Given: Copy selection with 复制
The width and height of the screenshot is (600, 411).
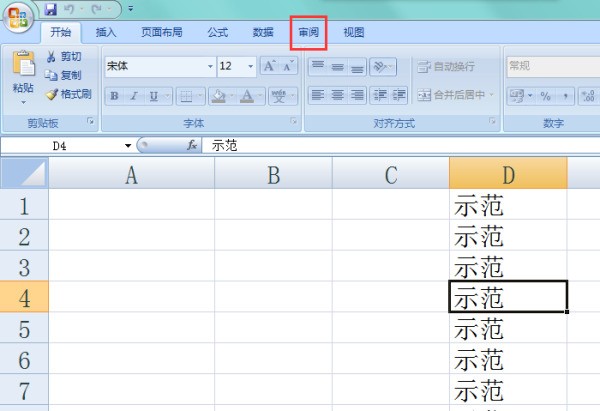Looking at the screenshot, I should click(x=63, y=75).
